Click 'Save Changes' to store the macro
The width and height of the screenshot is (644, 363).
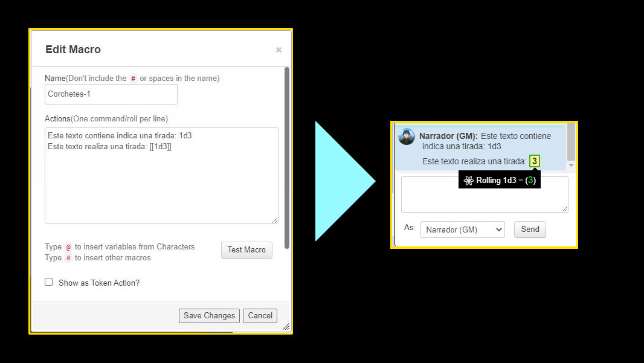[208, 315]
